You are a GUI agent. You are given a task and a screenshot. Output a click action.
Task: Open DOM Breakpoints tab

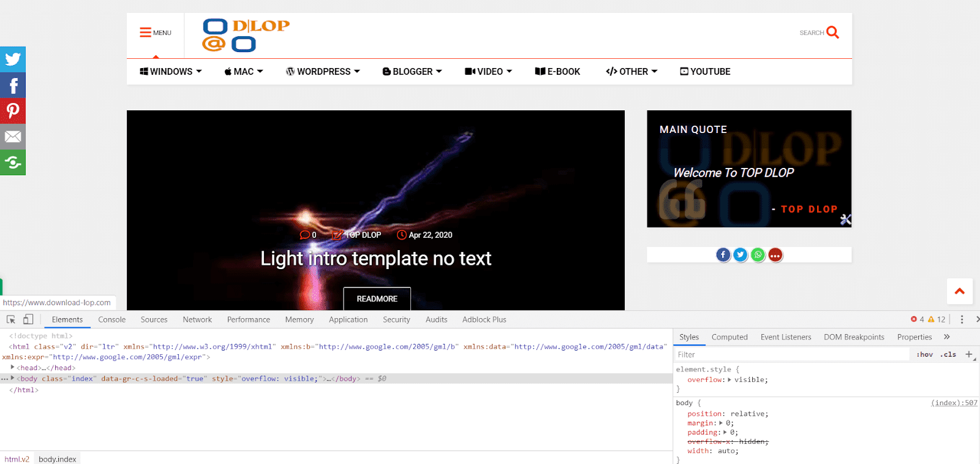(854, 337)
